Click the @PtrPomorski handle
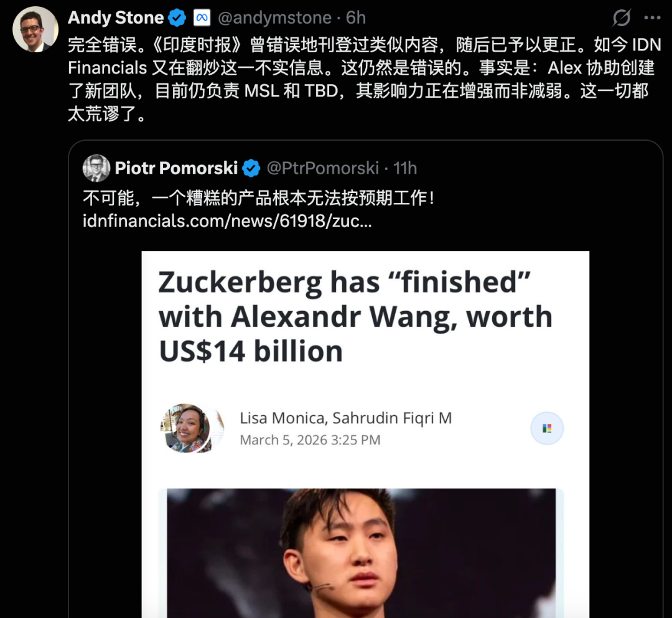This screenshot has height=618, width=672. click(322, 168)
